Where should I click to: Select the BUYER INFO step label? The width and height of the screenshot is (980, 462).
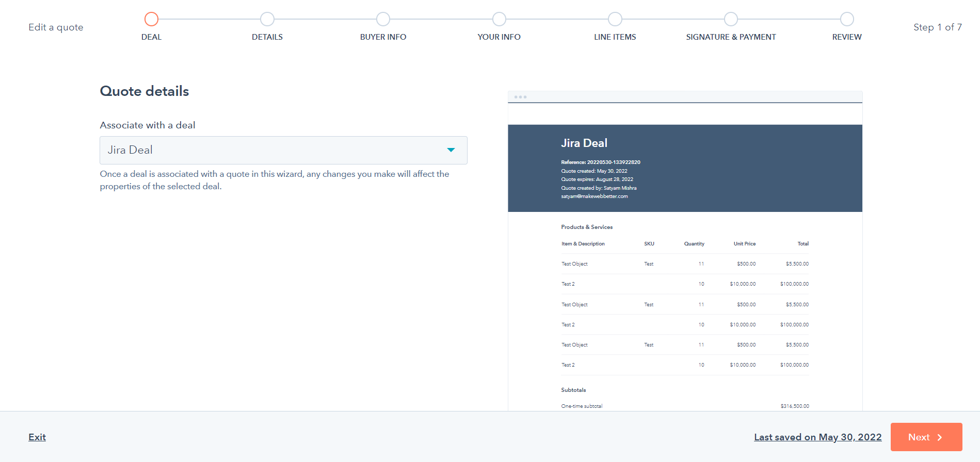tap(383, 37)
